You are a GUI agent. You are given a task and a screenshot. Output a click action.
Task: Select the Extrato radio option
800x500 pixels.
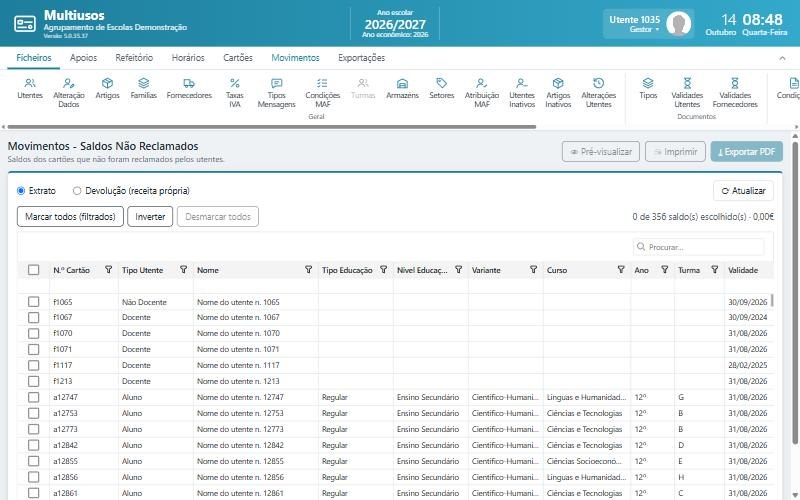21,191
